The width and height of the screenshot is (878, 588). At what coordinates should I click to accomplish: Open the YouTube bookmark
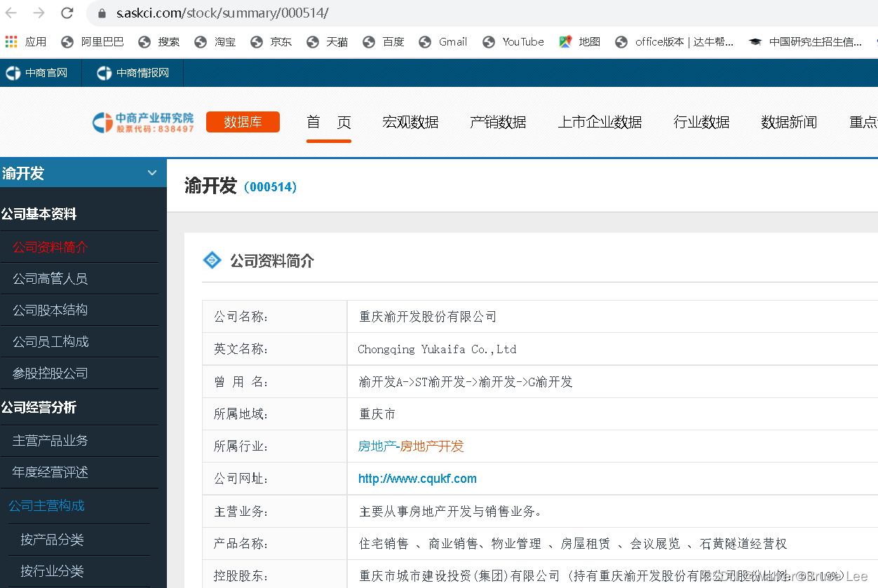[x=513, y=42]
